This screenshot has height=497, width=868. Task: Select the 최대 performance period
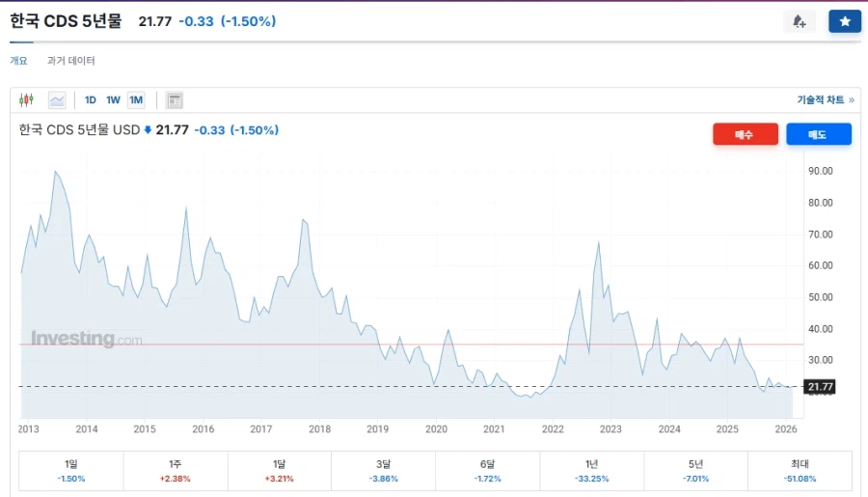(x=800, y=470)
